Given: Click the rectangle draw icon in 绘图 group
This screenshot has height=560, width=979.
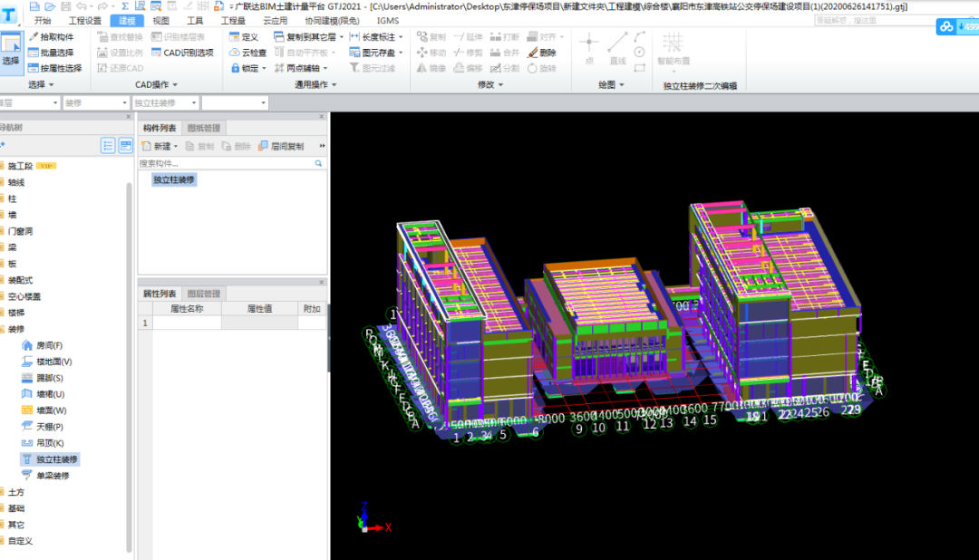Looking at the screenshot, I should pos(639,68).
